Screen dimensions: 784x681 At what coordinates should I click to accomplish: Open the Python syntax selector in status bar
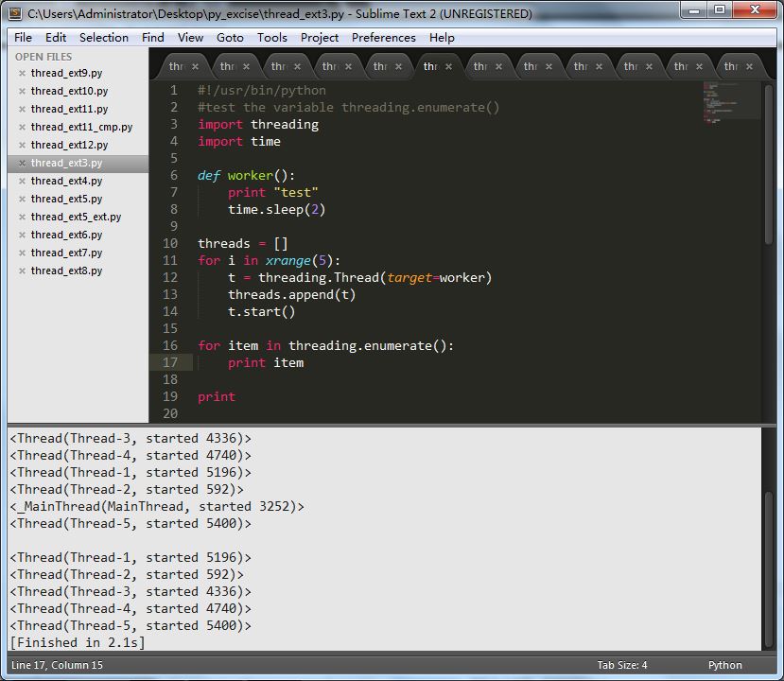pyautogui.click(x=724, y=665)
